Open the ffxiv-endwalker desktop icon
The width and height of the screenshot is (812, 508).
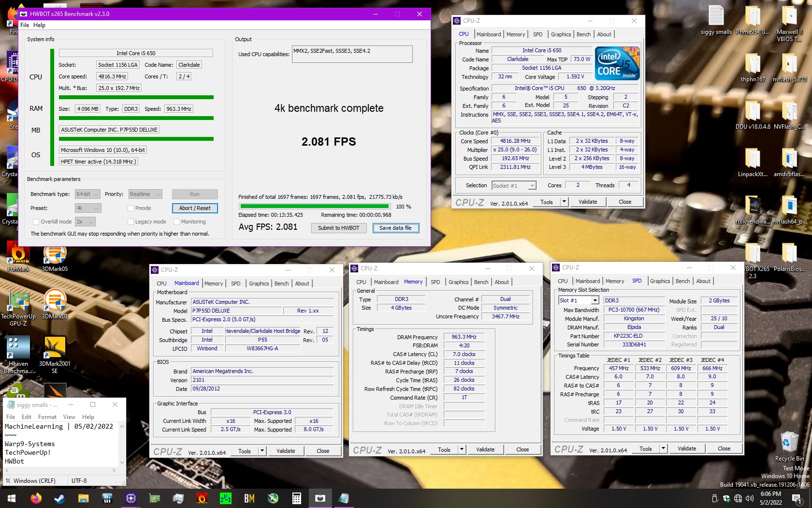[753, 210]
